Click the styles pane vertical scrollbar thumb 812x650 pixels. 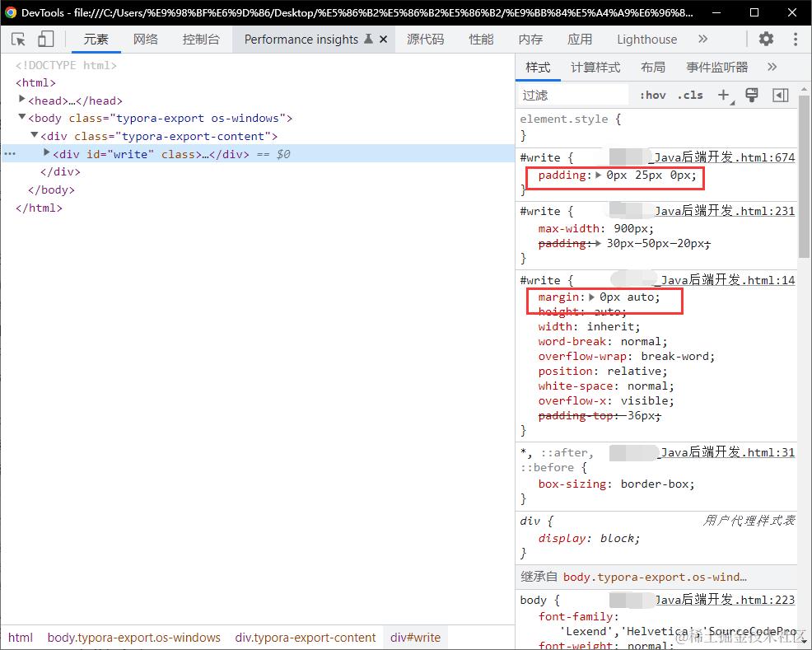tap(803, 176)
